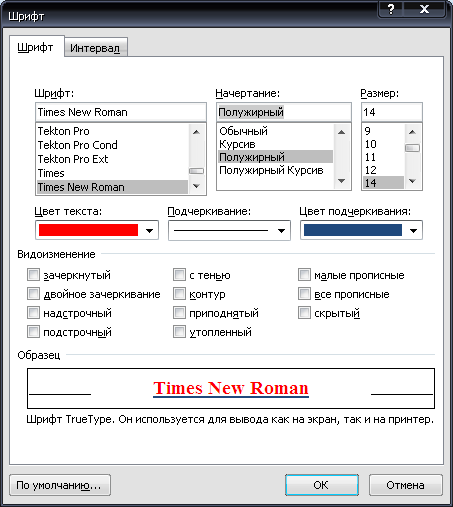This screenshot has height=507, width=453.
Task: Choose Курсив font style
Action: coord(275,144)
